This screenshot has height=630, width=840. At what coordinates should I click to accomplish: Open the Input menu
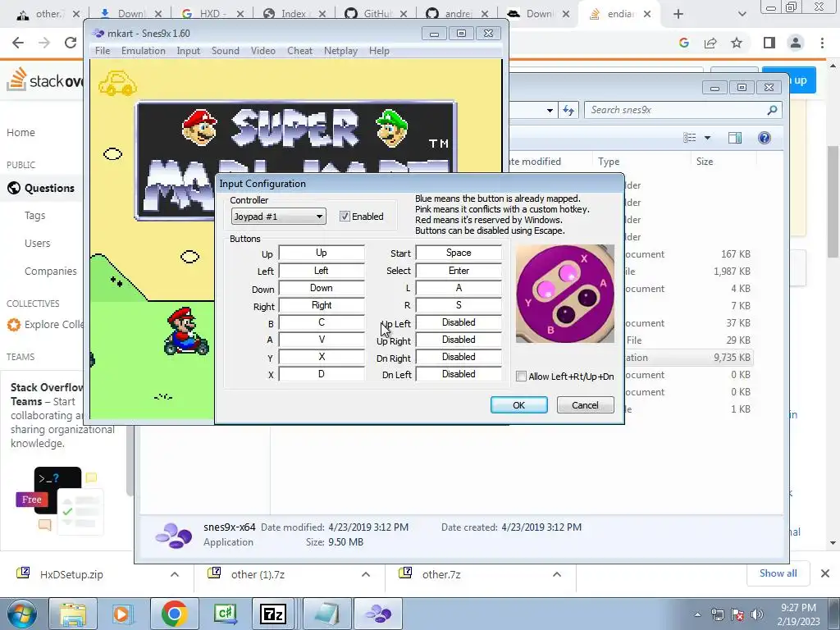click(x=188, y=51)
